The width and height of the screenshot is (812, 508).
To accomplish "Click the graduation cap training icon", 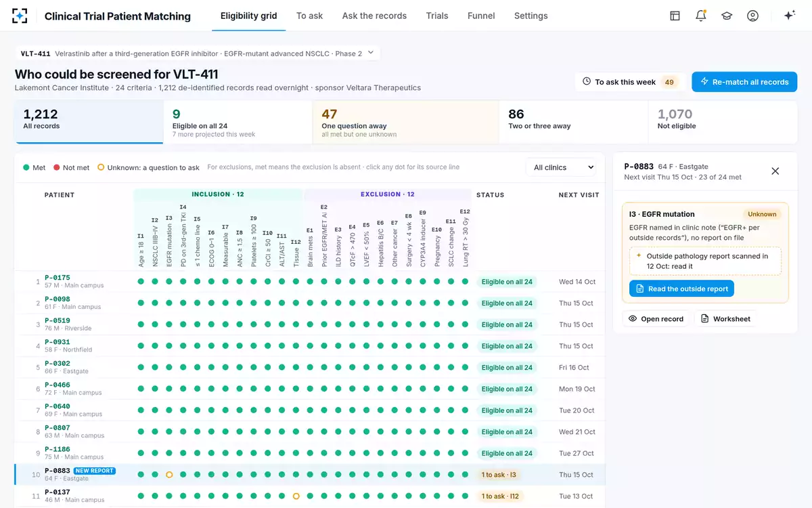I will click(727, 16).
